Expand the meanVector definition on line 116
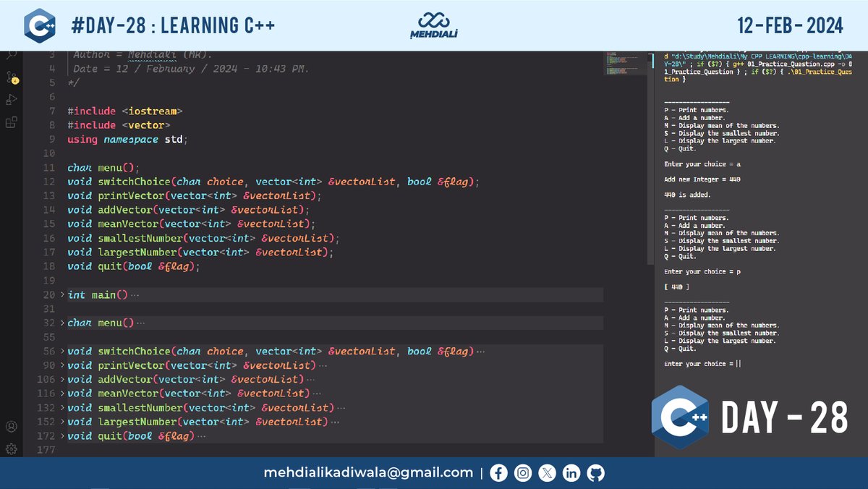Image resolution: width=868 pixels, height=489 pixels. [62, 394]
